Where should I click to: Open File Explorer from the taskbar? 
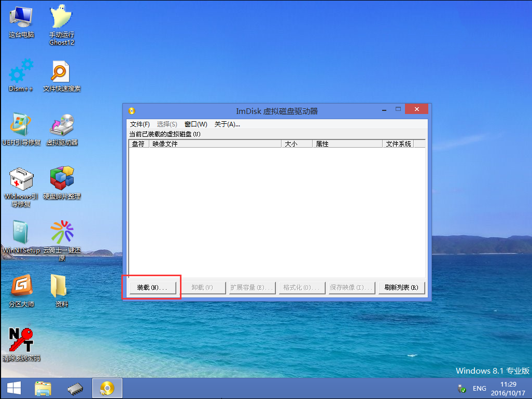pyautogui.click(x=43, y=388)
